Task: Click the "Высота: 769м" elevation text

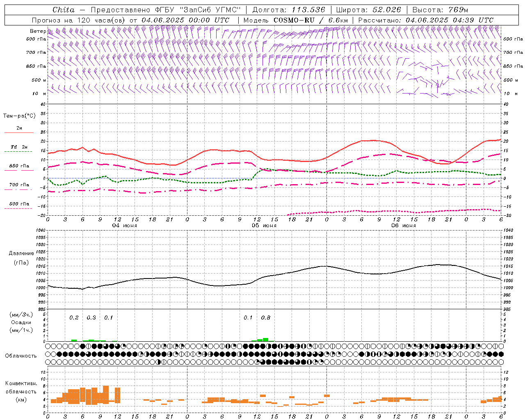Action: 440,10
